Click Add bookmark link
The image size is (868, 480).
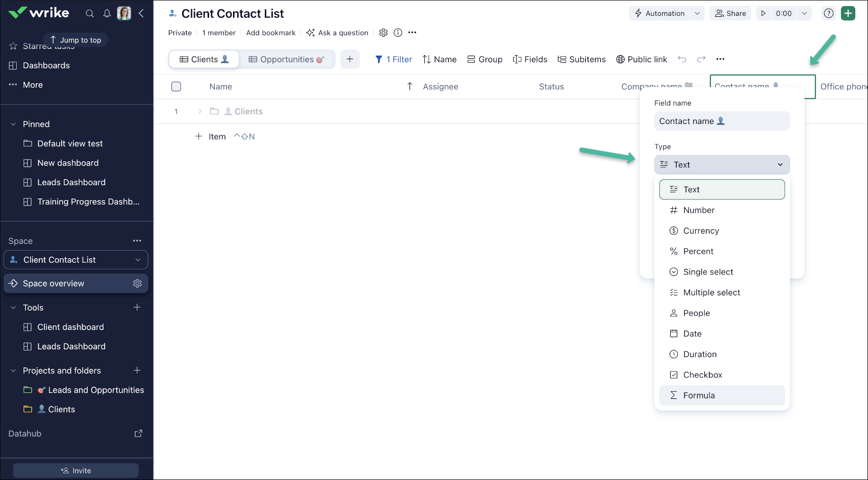[271, 33]
